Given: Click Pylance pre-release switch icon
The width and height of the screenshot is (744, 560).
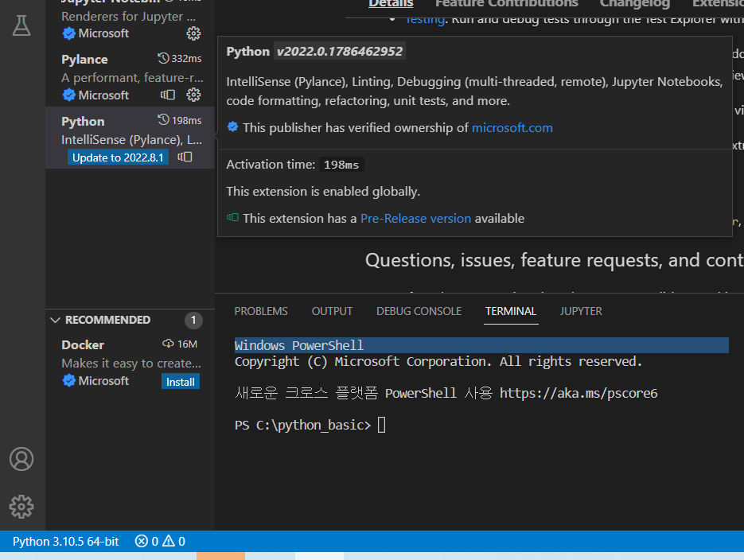Looking at the screenshot, I should pos(168,95).
